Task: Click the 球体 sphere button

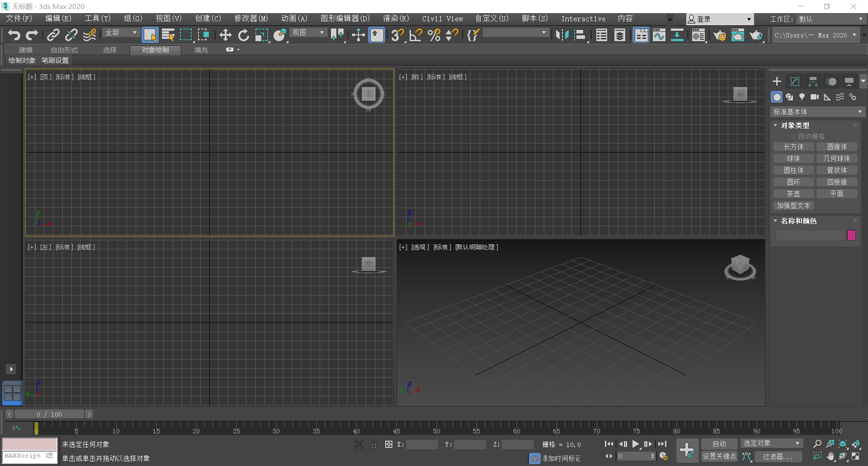Action: (793, 158)
